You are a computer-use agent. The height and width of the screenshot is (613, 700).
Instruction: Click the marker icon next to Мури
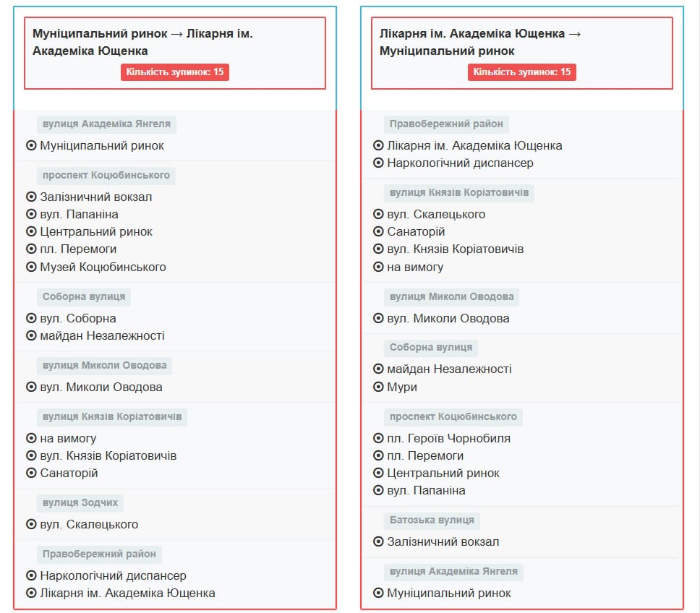pos(378,387)
